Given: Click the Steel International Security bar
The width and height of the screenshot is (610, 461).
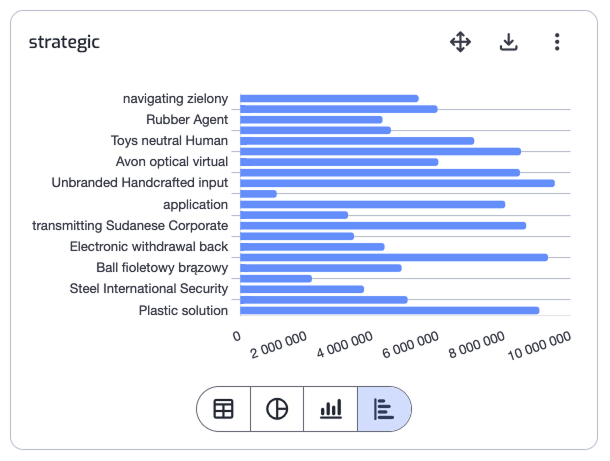Looking at the screenshot, I should point(302,289).
